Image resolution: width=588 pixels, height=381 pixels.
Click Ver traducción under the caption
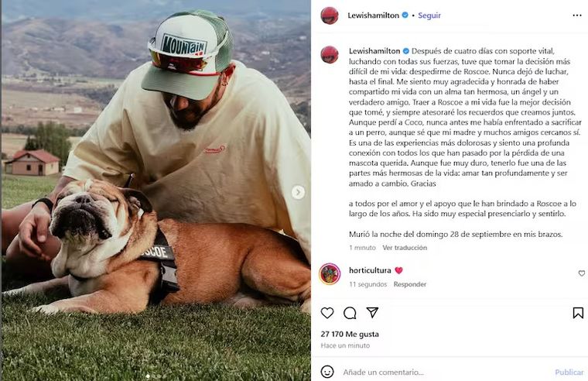coord(404,248)
